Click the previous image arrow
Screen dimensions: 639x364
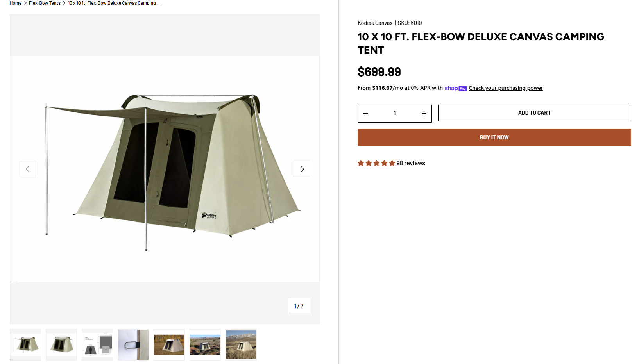(28, 169)
